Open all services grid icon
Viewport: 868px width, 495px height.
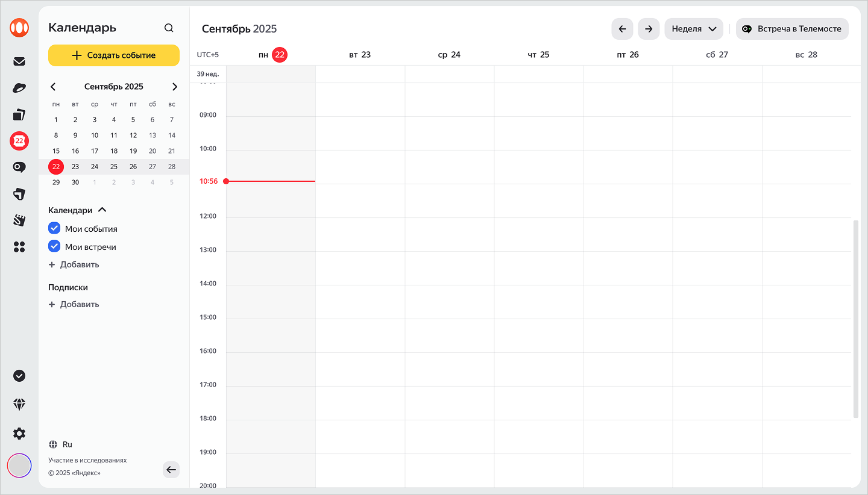click(19, 247)
